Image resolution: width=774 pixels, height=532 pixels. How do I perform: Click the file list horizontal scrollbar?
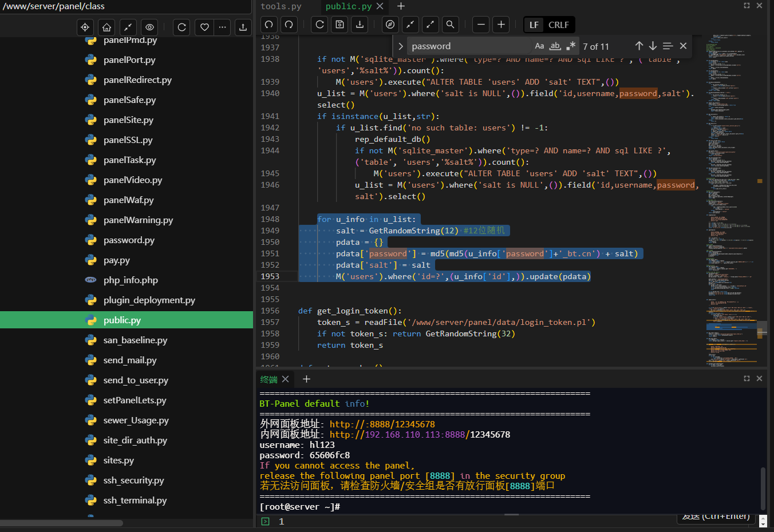[x=61, y=523]
